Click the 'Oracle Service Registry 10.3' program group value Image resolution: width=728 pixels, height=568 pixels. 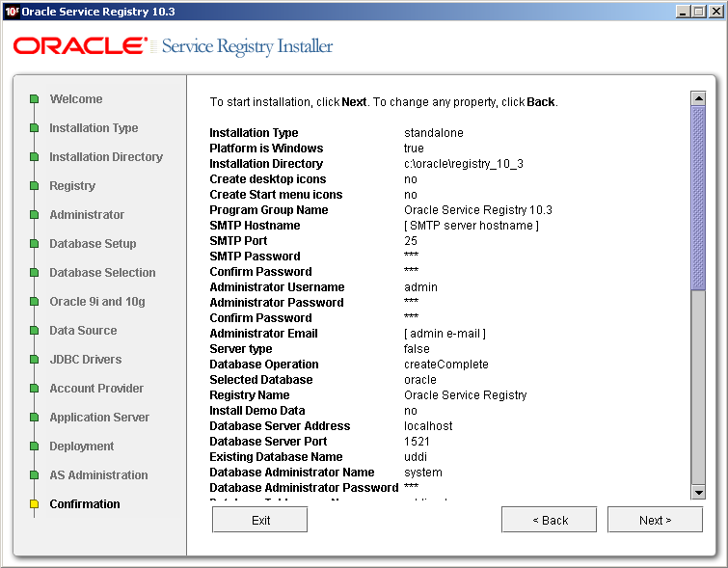478,210
